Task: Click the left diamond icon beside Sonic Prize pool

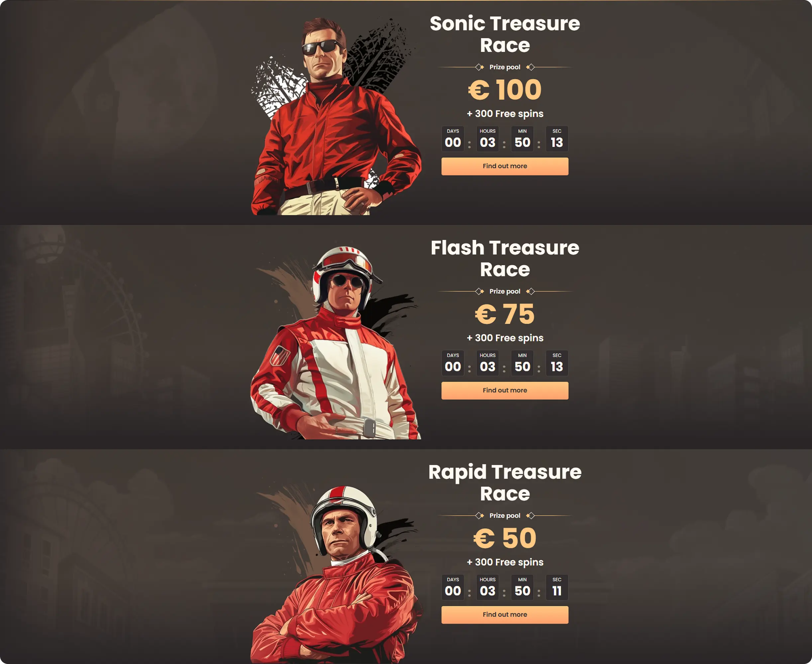Action: [x=479, y=67]
